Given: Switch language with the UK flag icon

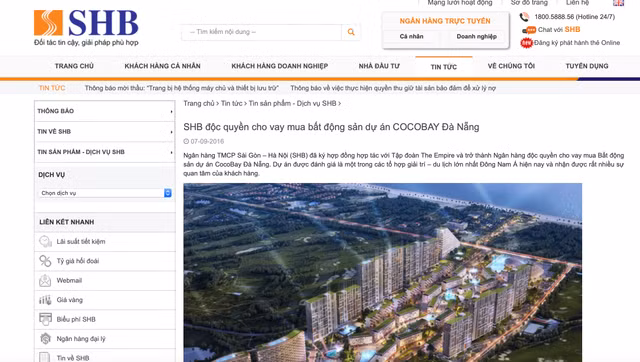Looking at the screenshot, I should 618,3.
